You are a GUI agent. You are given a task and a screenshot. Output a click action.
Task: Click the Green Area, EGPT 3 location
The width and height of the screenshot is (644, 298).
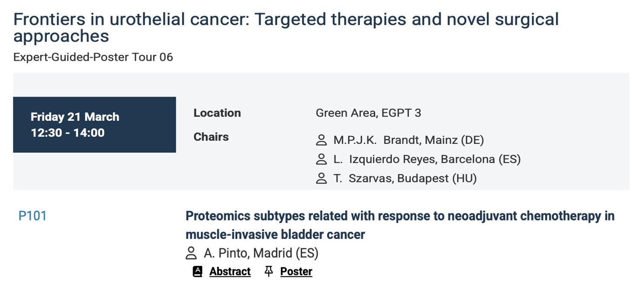click(x=368, y=113)
